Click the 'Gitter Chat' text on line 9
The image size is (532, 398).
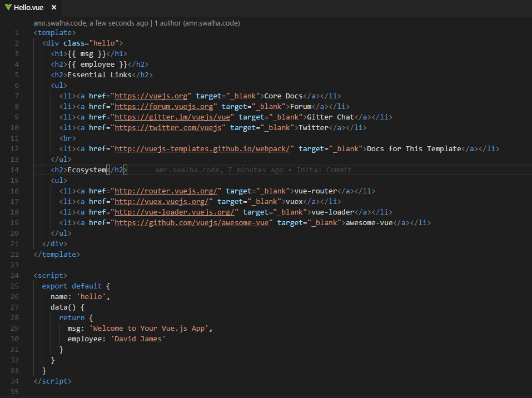coord(330,117)
